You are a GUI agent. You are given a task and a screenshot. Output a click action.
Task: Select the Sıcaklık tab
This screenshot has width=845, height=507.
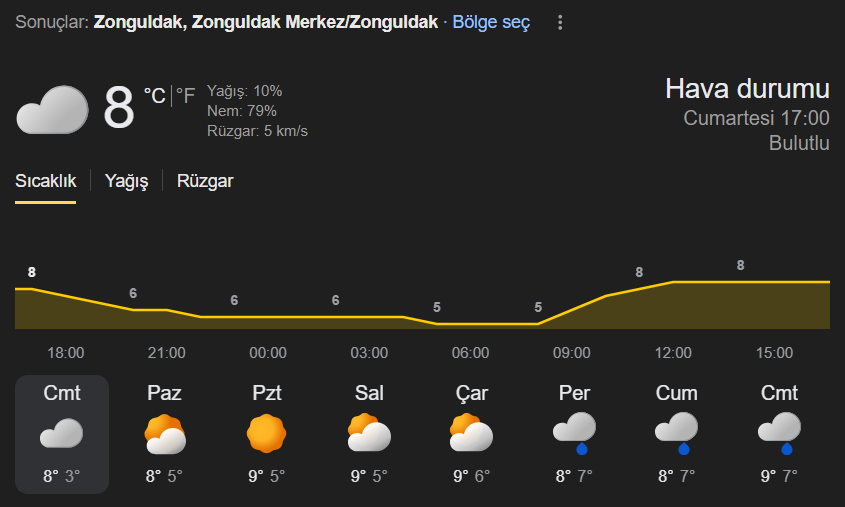[x=45, y=181]
